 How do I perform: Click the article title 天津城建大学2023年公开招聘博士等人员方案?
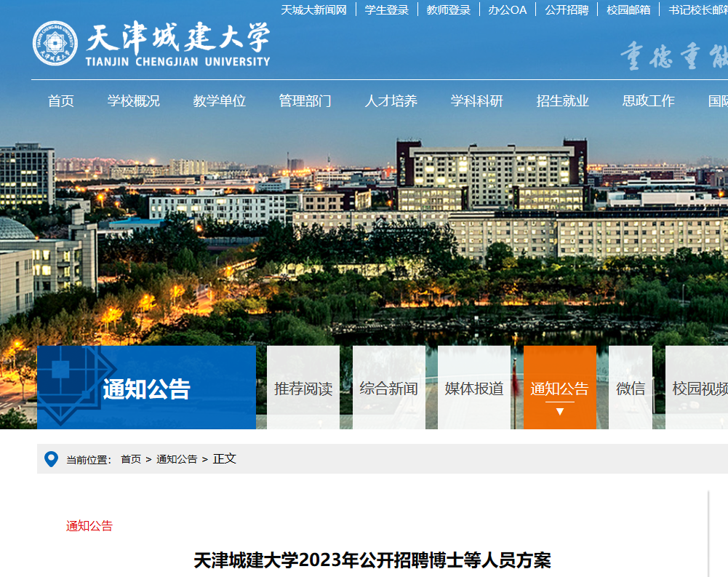coord(372,560)
